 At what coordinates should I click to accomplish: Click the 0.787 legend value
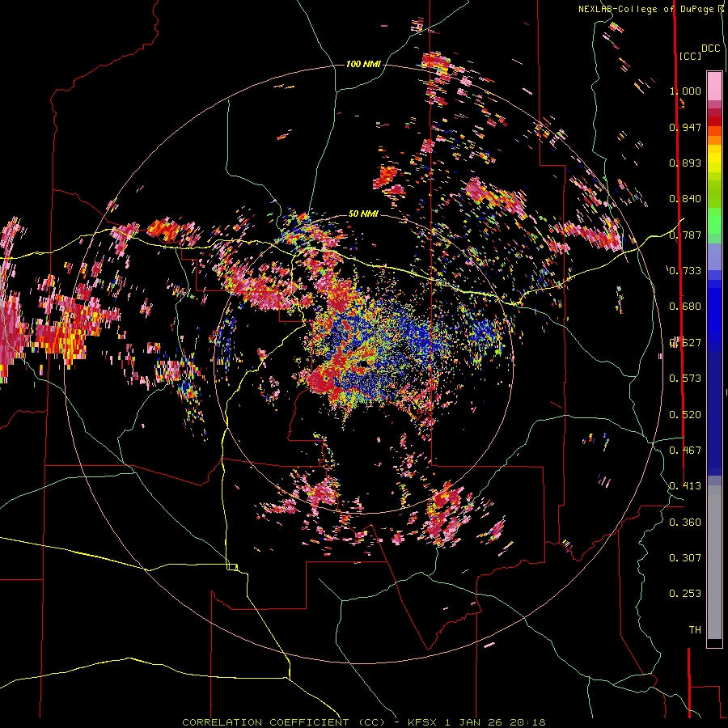685,235
